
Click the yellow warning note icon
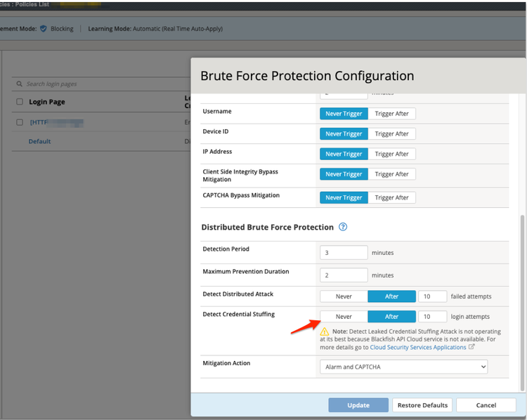[325, 332]
